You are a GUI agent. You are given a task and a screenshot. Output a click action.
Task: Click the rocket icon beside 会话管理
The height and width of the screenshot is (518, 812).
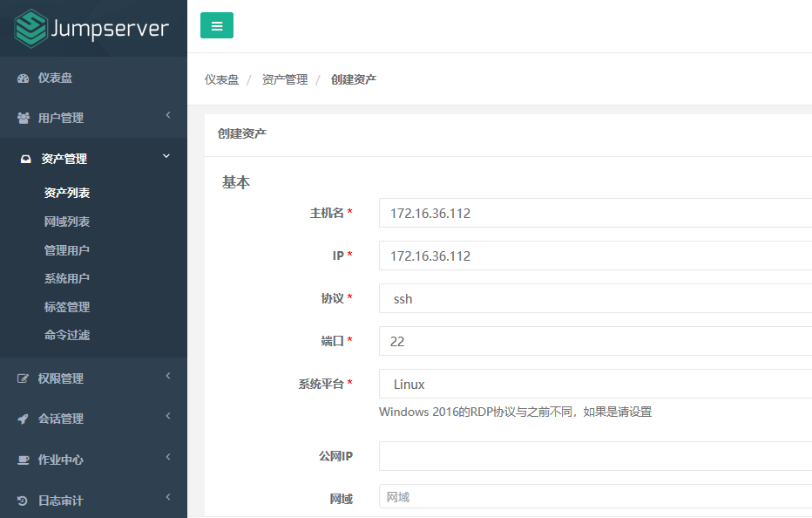click(24, 419)
